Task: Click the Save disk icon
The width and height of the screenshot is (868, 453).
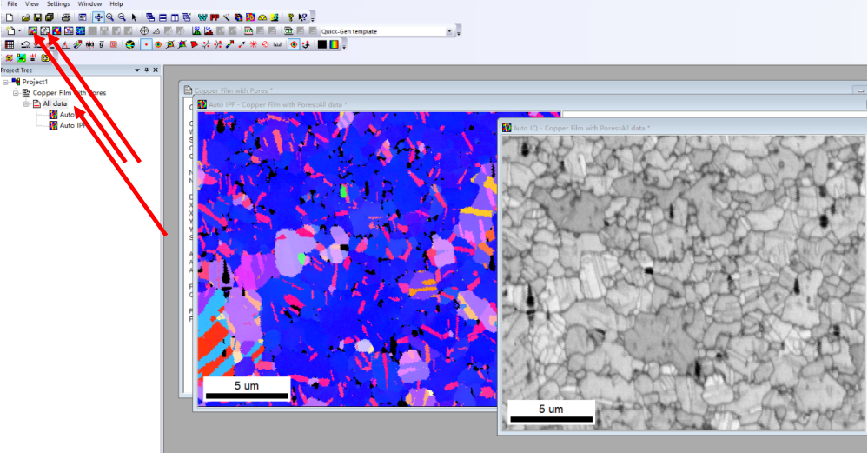Action: [37, 17]
